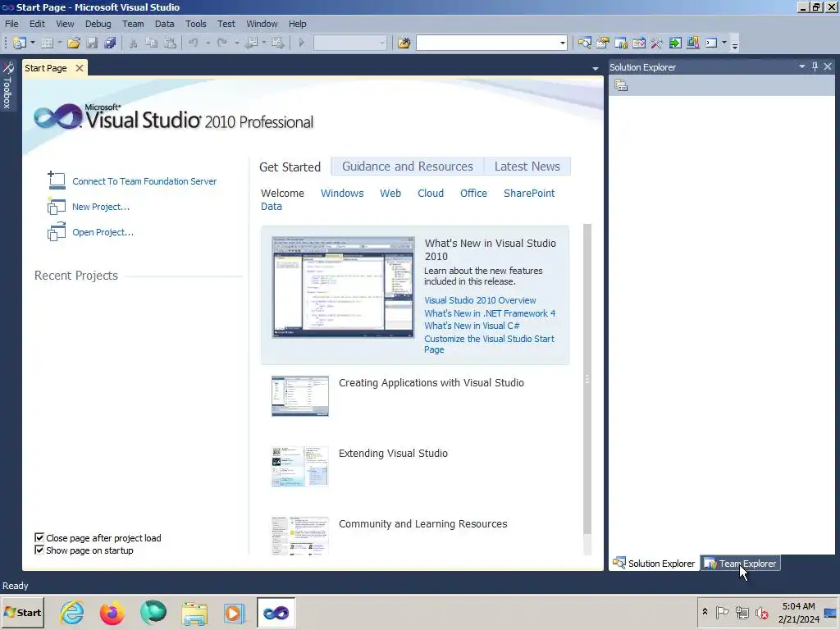Viewport: 840px width, 630px height.
Task: Open the Toolbox via crossed-tools icon
Action: click(x=657, y=43)
